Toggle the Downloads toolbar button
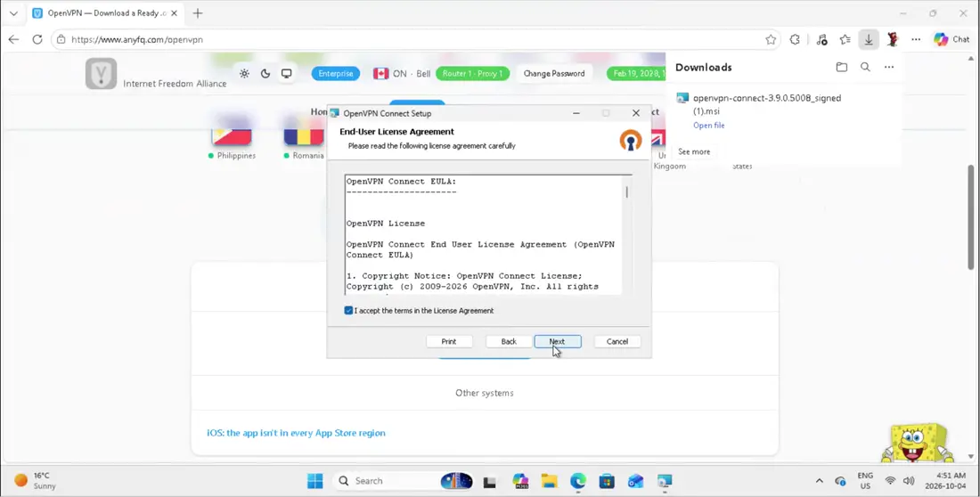 pyautogui.click(x=868, y=39)
